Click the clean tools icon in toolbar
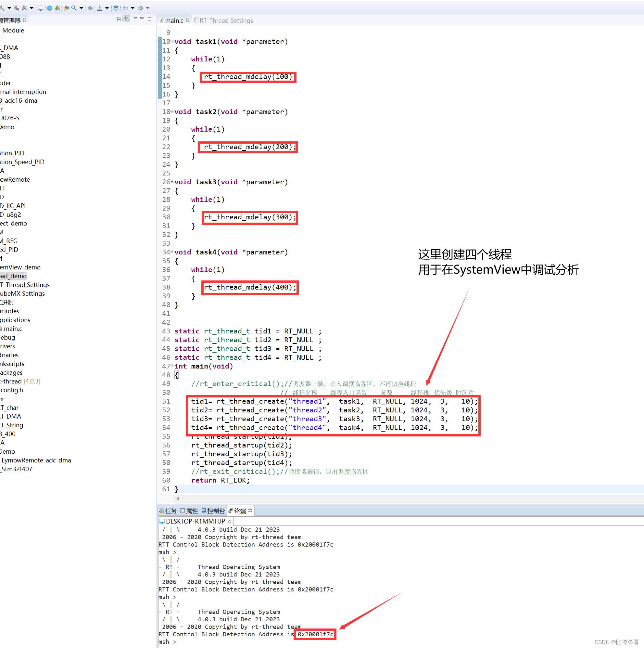This screenshot has width=644, height=648. [x=24, y=8]
